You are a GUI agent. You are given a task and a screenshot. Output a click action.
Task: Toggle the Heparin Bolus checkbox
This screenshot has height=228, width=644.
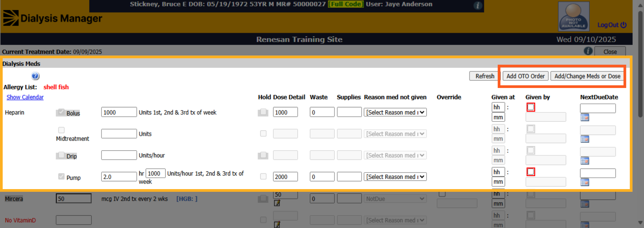point(61,112)
